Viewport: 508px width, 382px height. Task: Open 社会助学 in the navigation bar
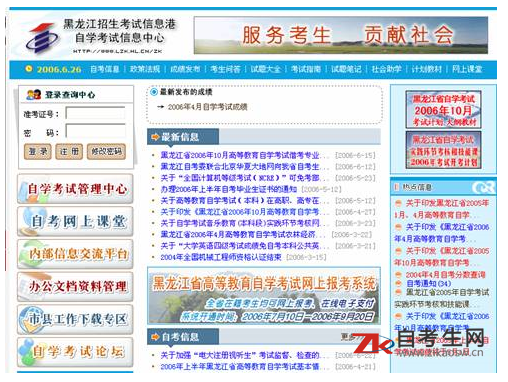pos(386,69)
